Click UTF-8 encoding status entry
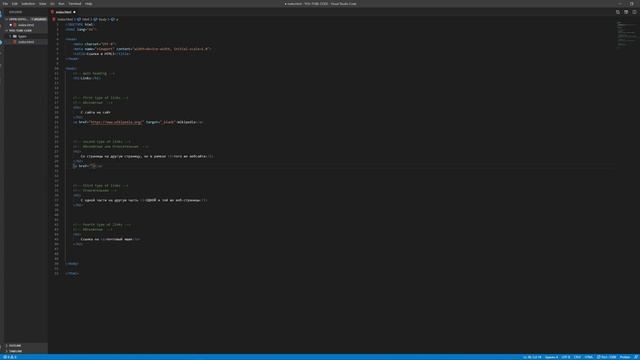Image resolution: width=640 pixels, height=360 pixels. 566,357
